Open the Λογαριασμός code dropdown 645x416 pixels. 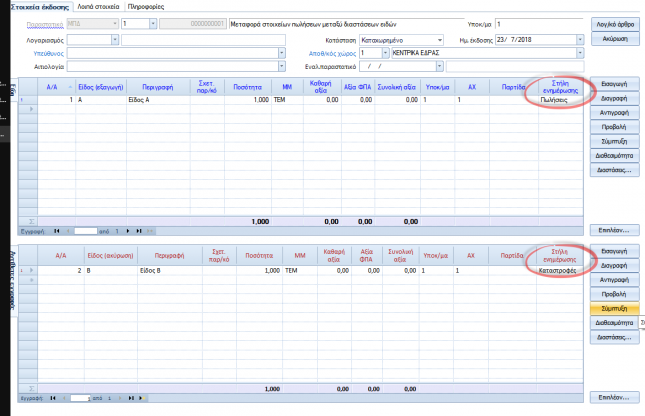tap(115, 40)
